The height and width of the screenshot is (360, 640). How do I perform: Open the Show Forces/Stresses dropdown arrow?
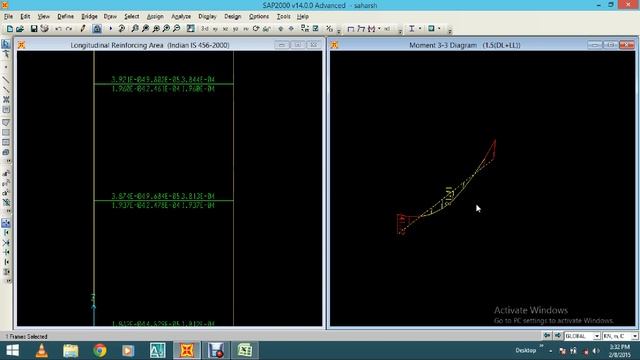tap(379, 29)
